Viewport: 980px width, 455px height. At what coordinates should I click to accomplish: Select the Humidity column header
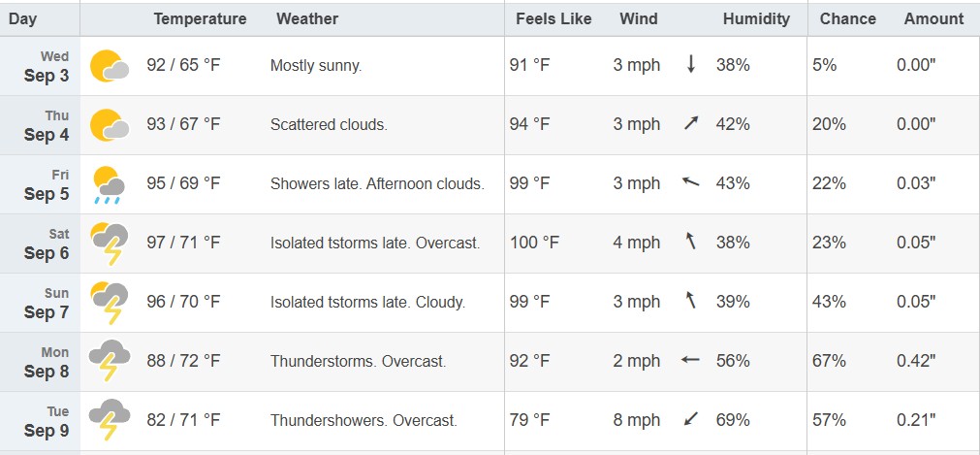click(756, 18)
